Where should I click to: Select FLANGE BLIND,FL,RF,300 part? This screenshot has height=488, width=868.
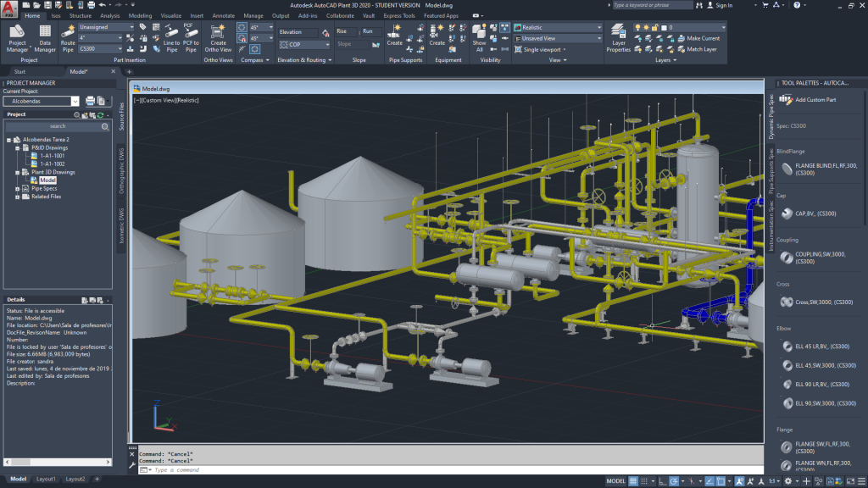[820, 169]
